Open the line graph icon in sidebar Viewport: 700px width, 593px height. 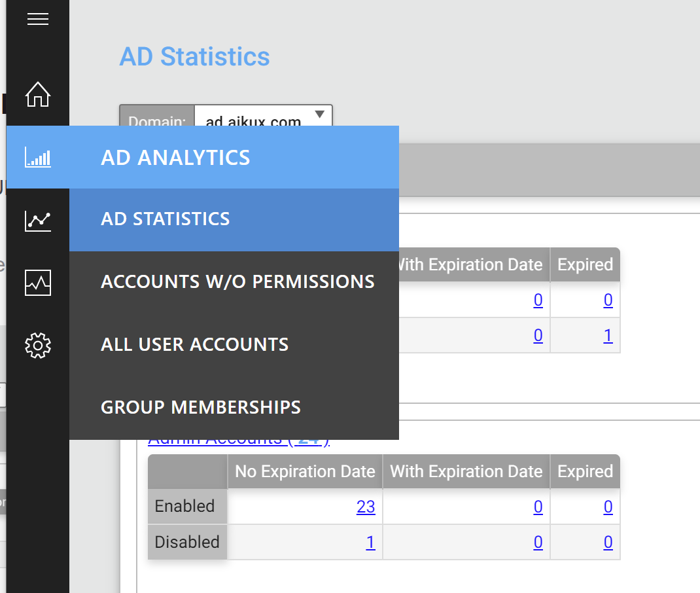pos(38,220)
